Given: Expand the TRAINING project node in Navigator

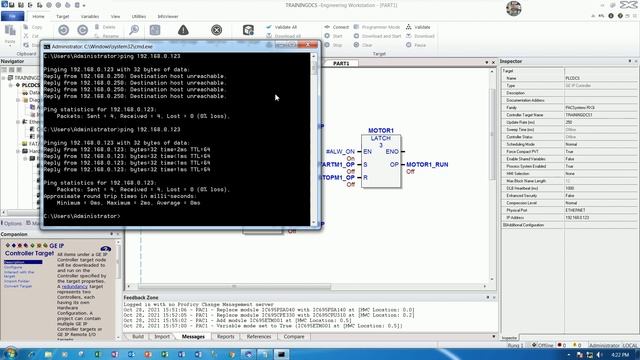Looking at the screenshot, I should 4,78.
